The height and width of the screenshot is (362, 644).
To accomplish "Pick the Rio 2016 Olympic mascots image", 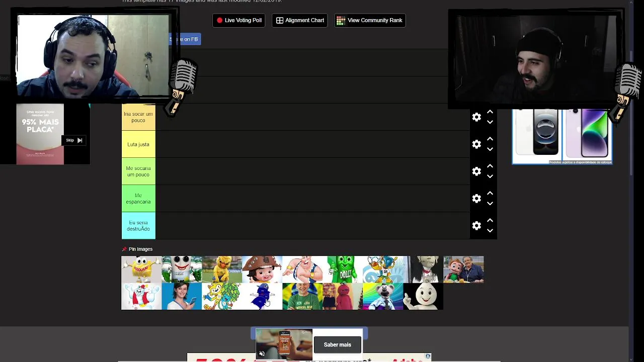I will [222, 296].
